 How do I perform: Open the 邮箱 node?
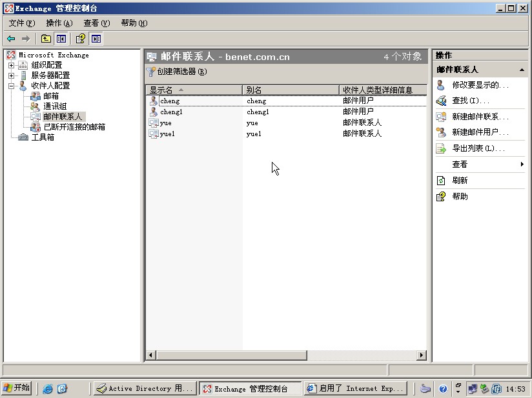pyautogui.click(x=51, y=96)
